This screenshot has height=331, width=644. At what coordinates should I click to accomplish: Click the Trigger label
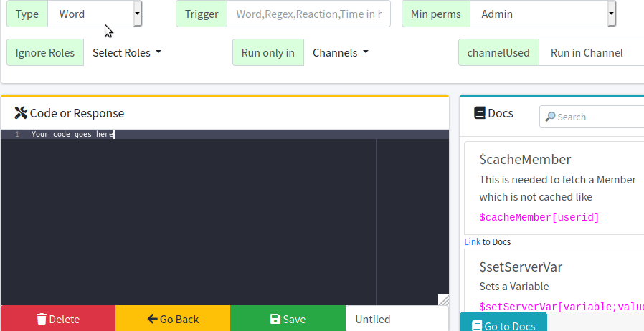[x=202, y=14]
